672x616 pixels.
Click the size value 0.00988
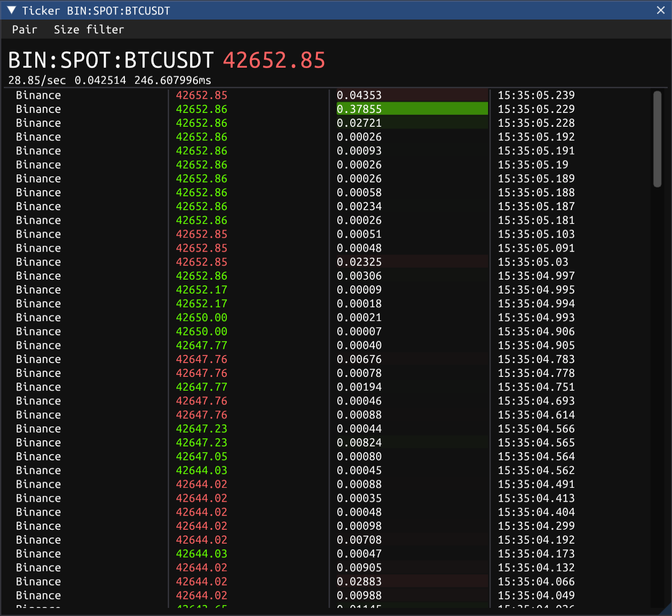pyautogui.click(x=359, y=596)
